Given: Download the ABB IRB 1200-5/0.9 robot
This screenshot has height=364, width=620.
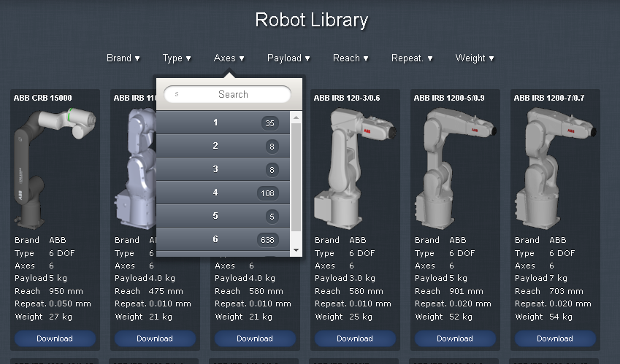Looking at the screenshot, I should click(x=455, y=338).
